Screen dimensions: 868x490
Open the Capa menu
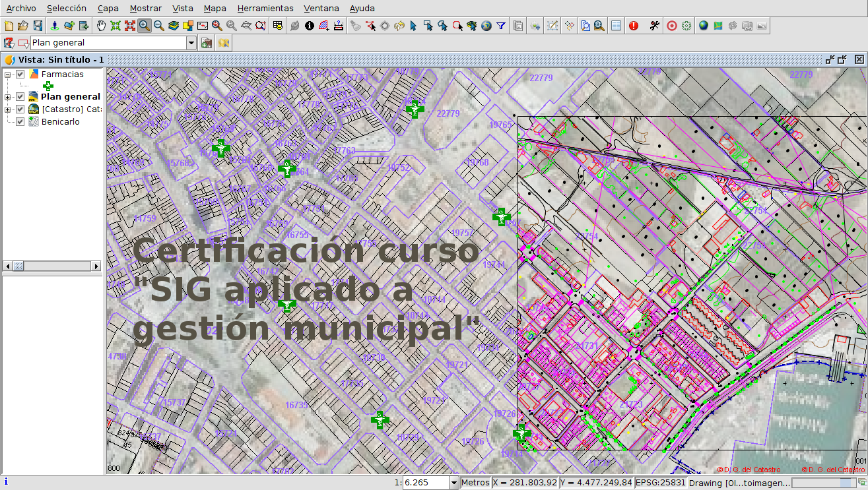(x=108, y=9)
